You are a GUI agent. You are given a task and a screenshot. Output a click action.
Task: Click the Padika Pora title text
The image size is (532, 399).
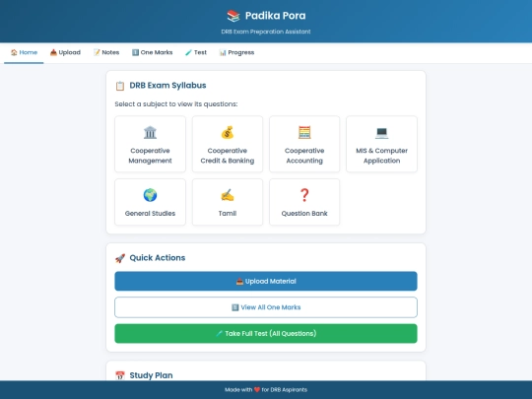[276, 16]
